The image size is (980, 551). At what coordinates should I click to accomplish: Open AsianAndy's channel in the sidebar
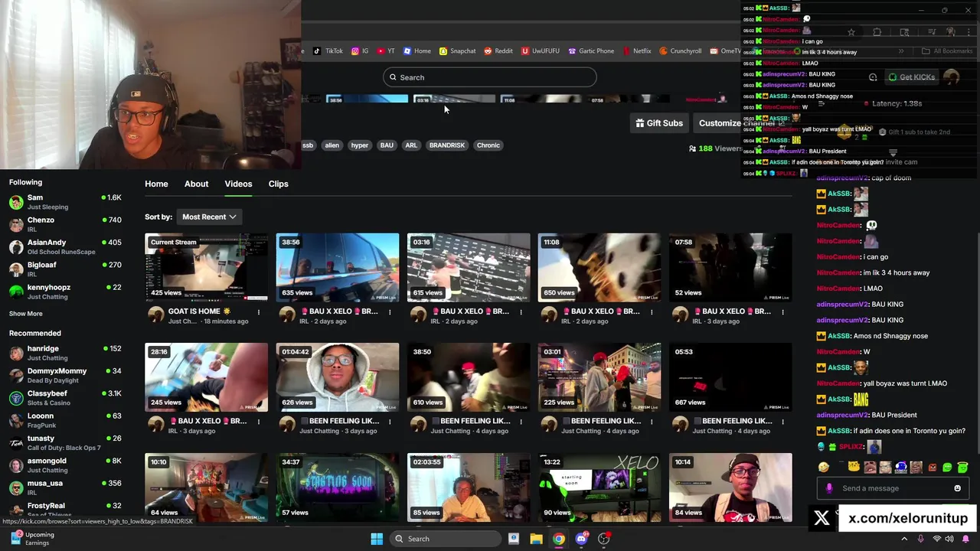(66, 246)
